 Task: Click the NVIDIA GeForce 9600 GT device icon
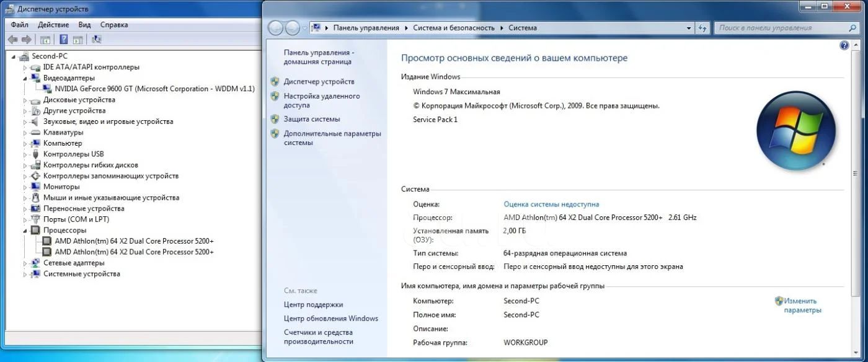[47, 89]
